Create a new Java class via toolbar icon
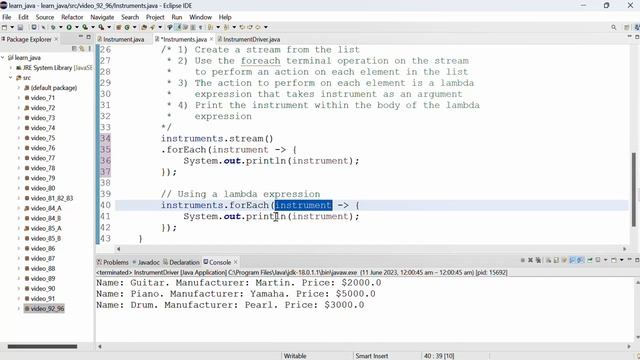This screenshot has height=360, width=640. click(127, 27)
